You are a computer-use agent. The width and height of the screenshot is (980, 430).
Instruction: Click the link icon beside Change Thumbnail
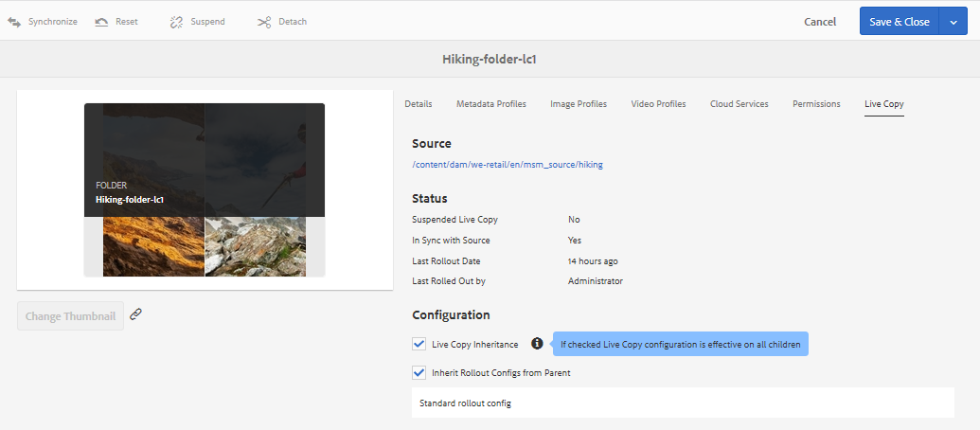pyautogui.click(x=136, y=314)
